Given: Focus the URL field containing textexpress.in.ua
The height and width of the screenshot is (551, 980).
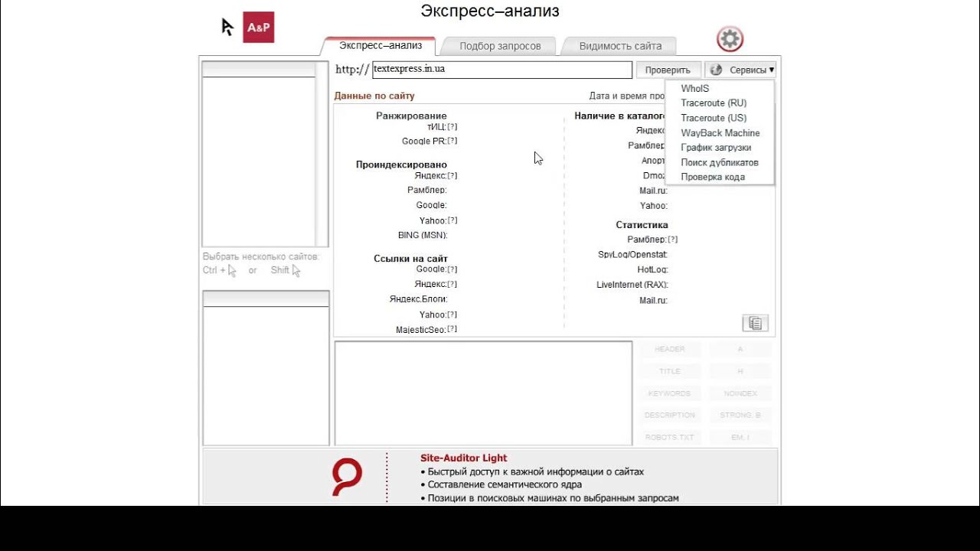Looking at the screenshot, I should tap(501, 69).
